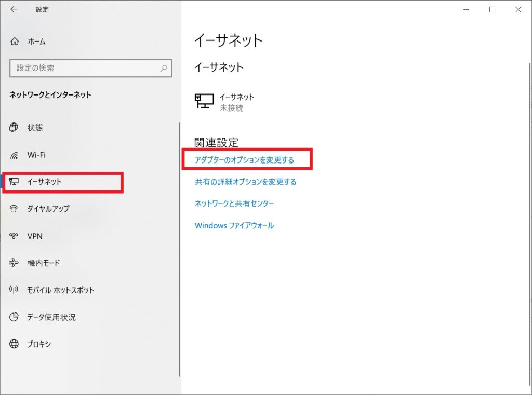Click the ダイヤルアップ phone icon
The image size is (532, 395).
(14, 209)
